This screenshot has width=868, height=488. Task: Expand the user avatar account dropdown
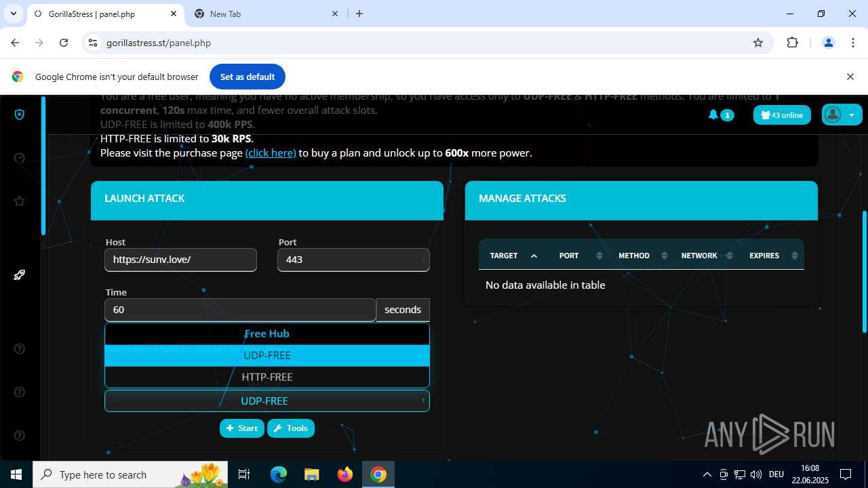click(x=842, y=115)
